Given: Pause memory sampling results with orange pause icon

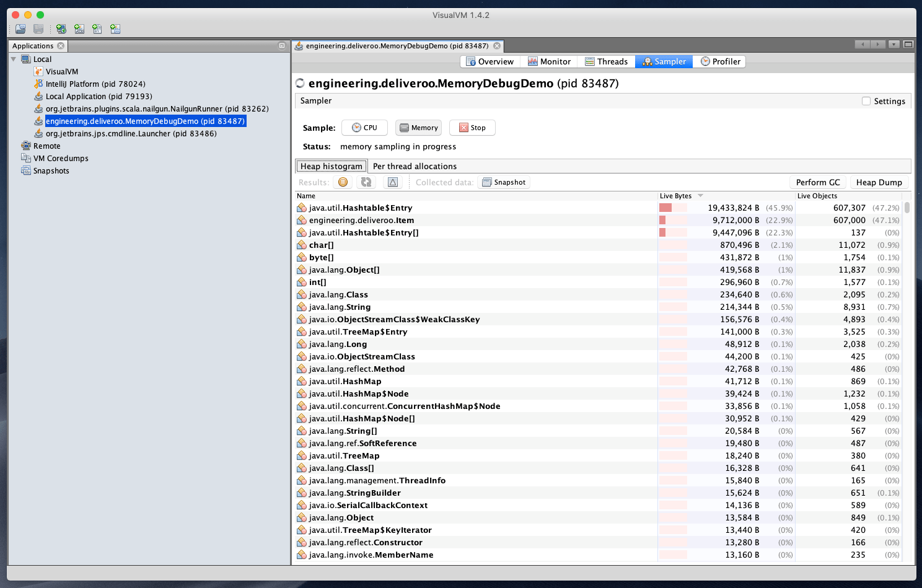Looking at the screenshot, I should click(x=343, y=182).
